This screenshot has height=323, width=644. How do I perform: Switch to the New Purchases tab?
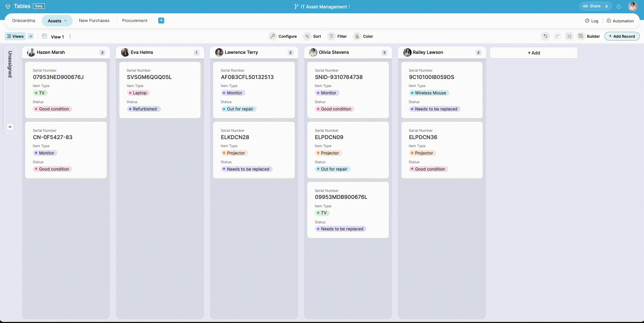click(x=94, y=21)
